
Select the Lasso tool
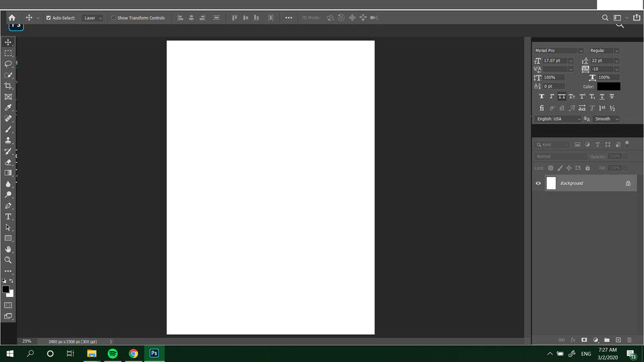pos(8,64)
